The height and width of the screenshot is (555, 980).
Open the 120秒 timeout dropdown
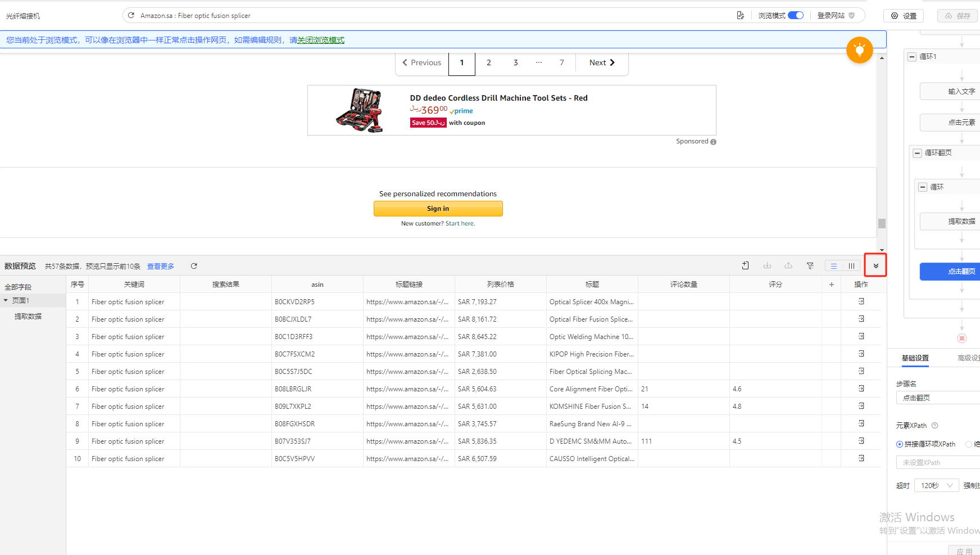pyautogui.click(x=937, y=485)
